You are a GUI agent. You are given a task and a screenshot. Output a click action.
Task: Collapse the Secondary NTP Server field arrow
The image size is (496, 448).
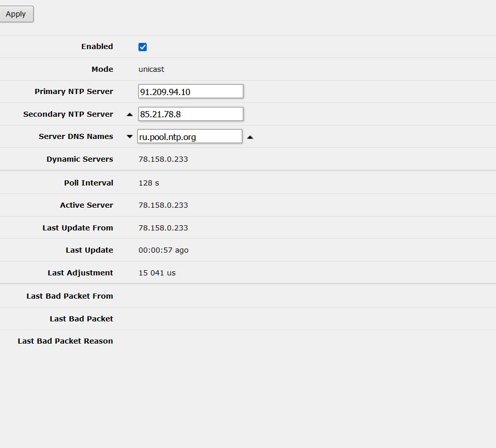(130, 115)
